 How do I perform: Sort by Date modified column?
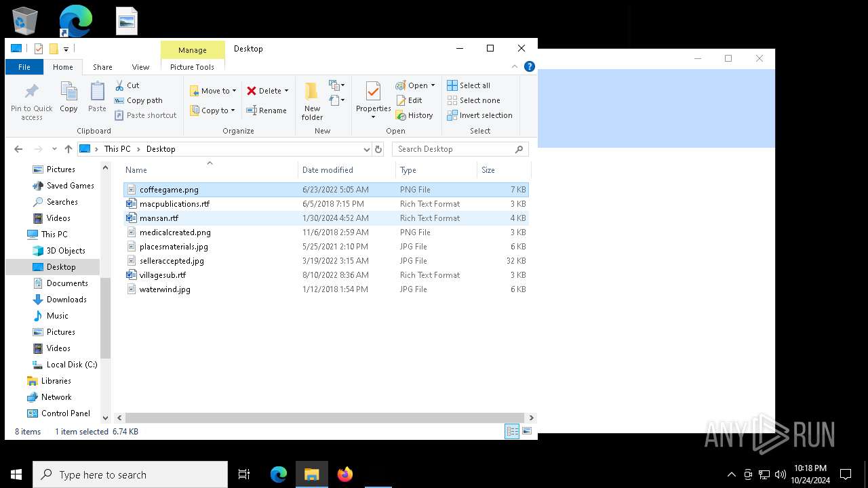coord(347,170)
